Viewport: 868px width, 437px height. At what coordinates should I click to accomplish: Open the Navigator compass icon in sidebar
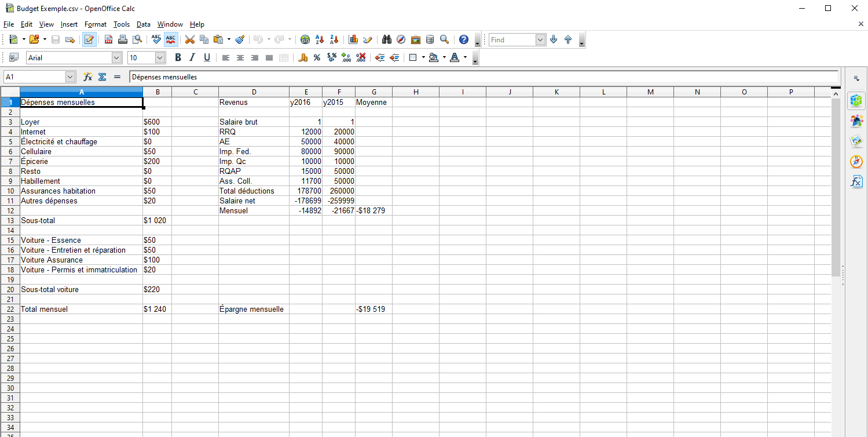(856, 162)
